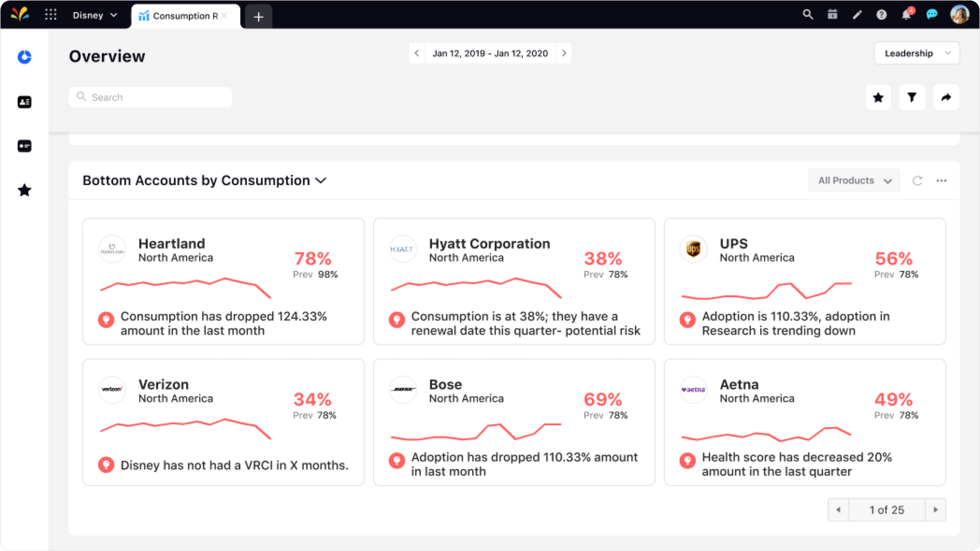Viewport: 980px width, 551px height.
Task: Click Verizon 34% consumption value
Action: (x=312, y=400)
